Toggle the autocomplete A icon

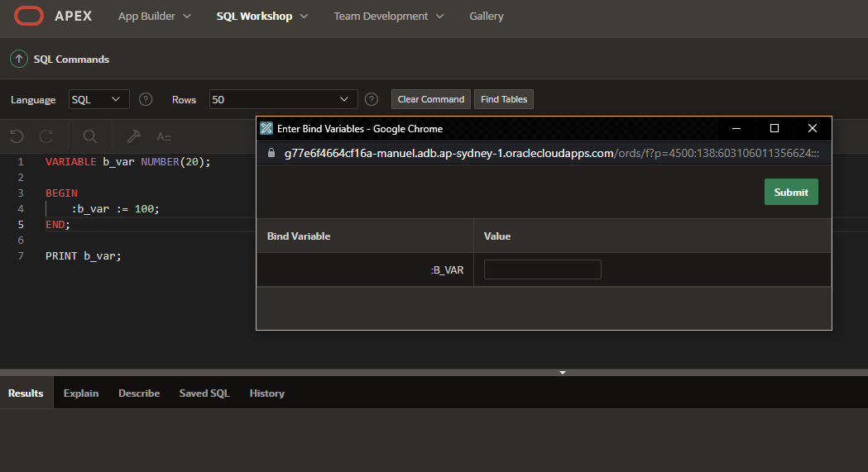(163, 136)
